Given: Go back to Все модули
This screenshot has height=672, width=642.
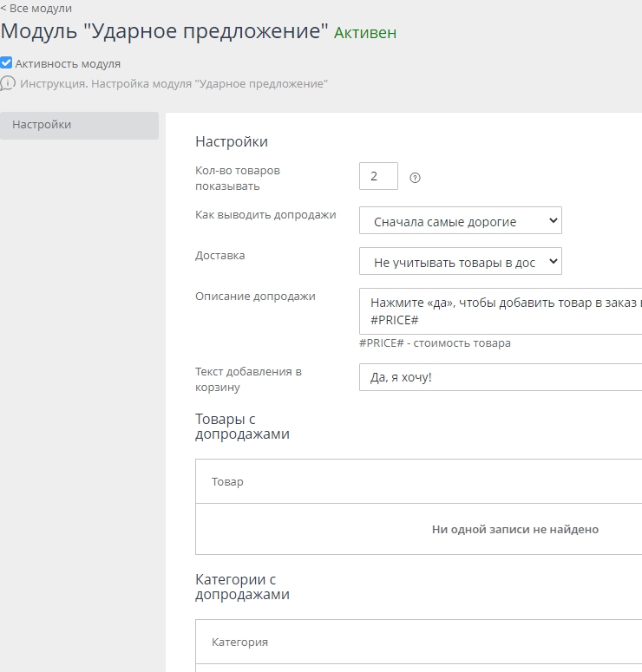Looking at the screenshot, I should point(36,8).
